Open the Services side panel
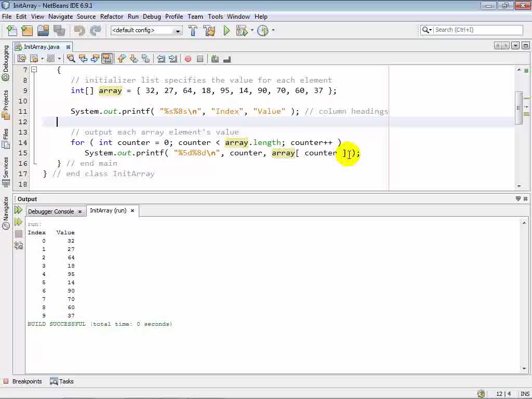This screenshot has width=532, height=399. 5,172
